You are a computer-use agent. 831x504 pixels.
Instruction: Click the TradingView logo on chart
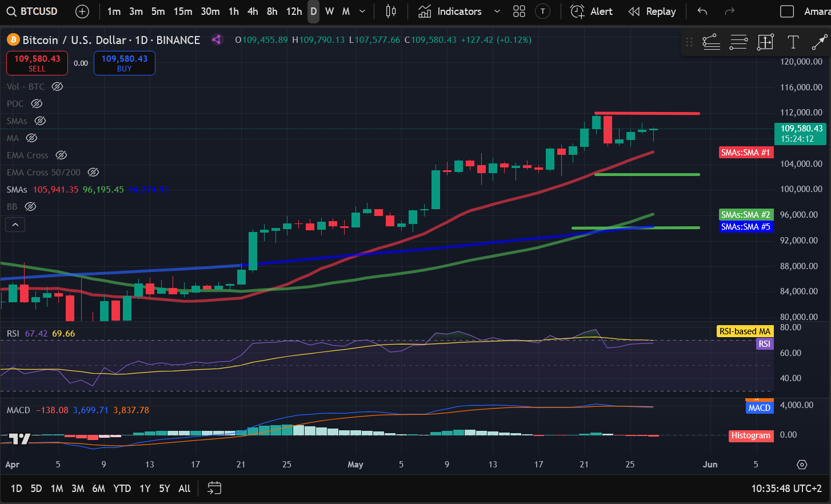(19, 439)
